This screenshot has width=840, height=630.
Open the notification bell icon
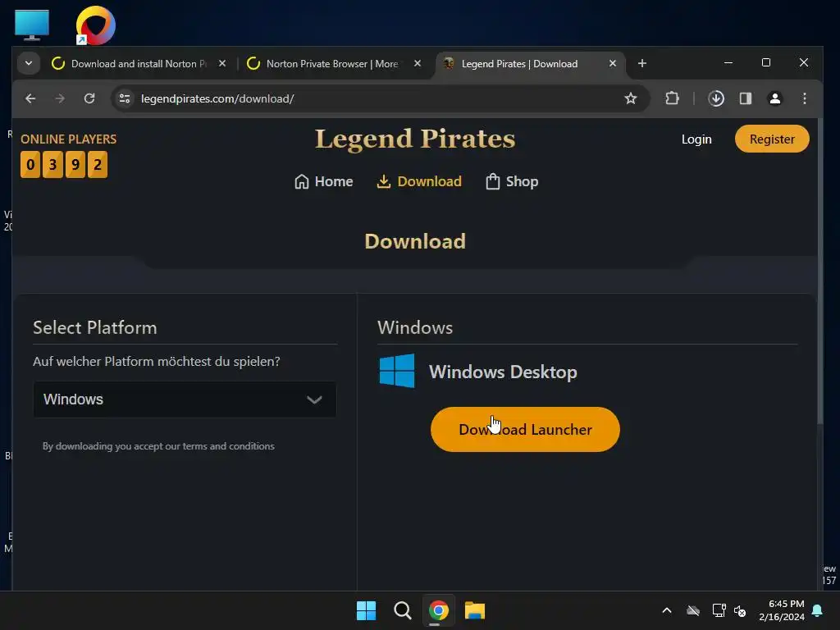coord(818,610)
